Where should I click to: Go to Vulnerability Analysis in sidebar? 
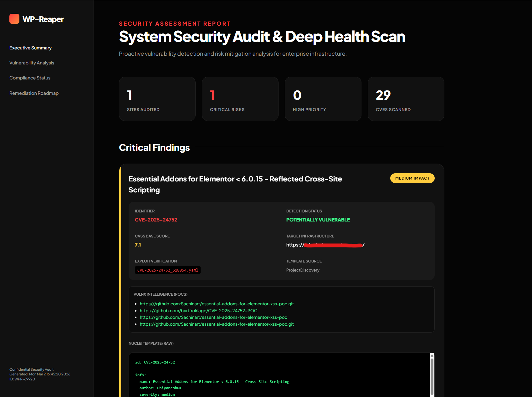[32, 63]
